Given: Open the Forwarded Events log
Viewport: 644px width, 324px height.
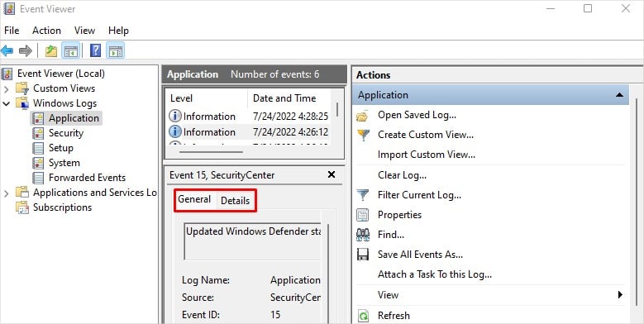Looking at the screenshot, I should pos(87,178).
